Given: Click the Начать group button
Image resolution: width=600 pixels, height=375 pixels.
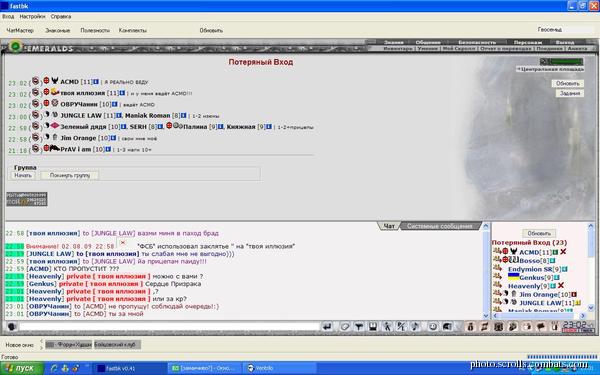Looking at the screenshot, I should (x=23, y=175).
